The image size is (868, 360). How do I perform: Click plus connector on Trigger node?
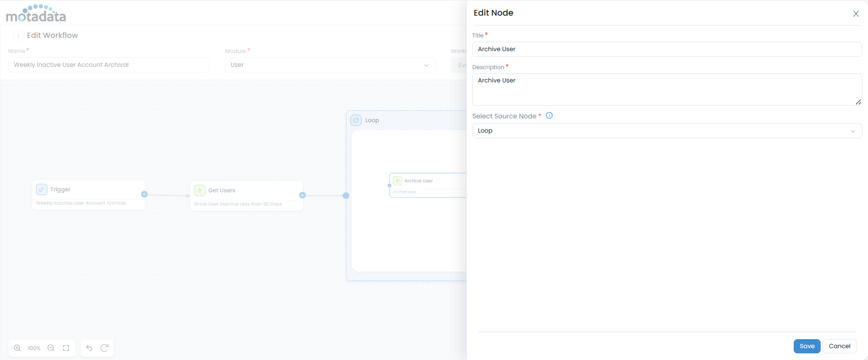click(x=144, y=194)
